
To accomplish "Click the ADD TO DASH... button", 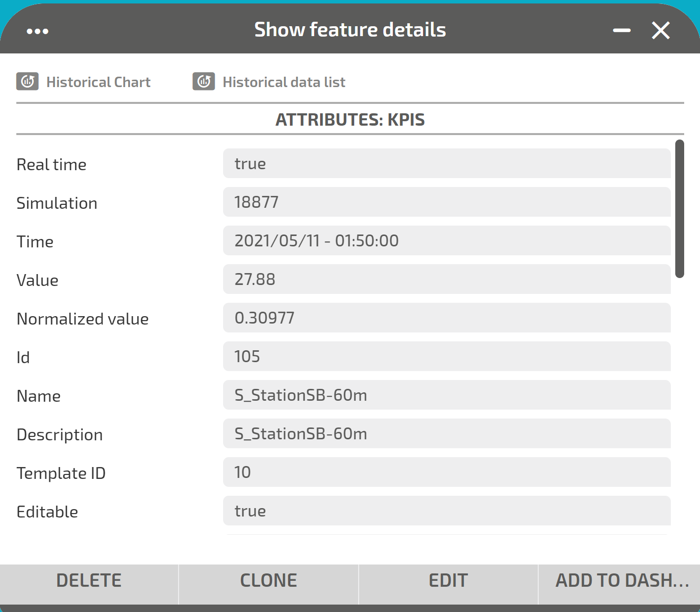I will [x=619, y=580].
